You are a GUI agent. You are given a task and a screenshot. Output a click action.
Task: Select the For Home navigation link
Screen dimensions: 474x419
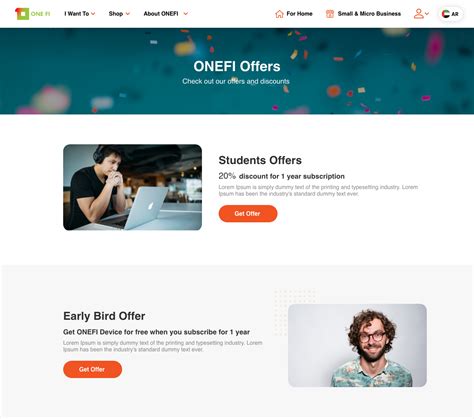coord(299,14)
